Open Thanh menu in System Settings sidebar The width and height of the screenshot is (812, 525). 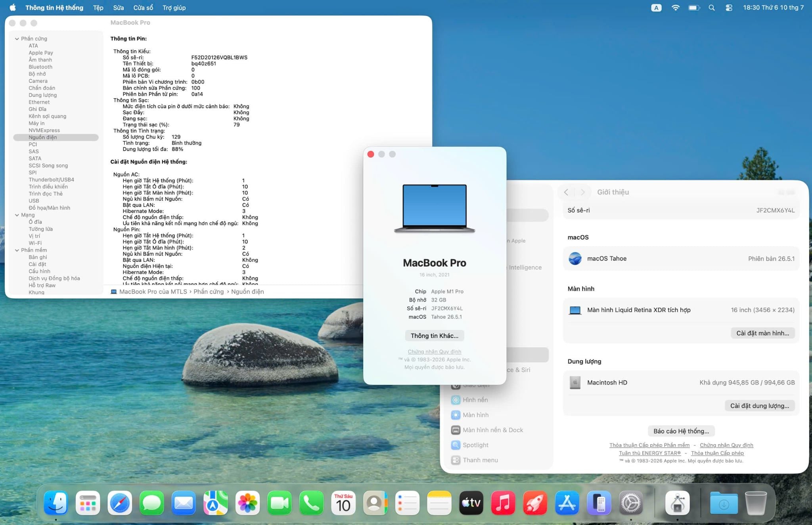[480, 460]
